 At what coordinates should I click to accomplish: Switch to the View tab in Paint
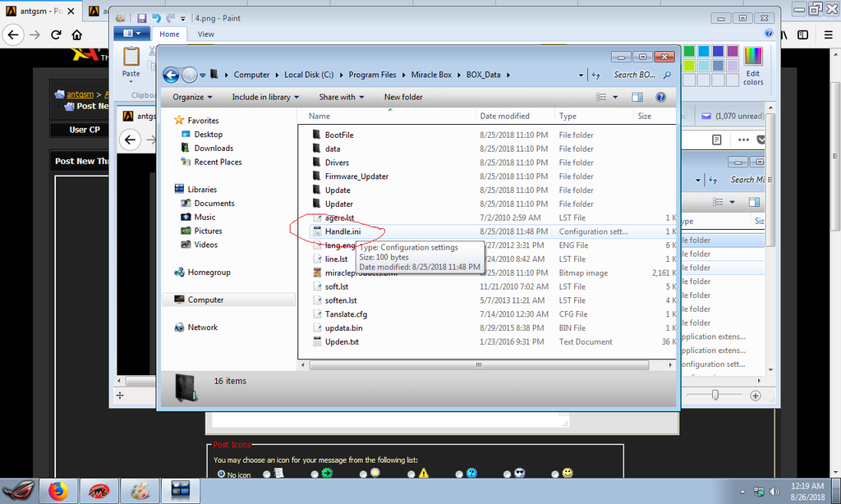[x=205, y=34]
